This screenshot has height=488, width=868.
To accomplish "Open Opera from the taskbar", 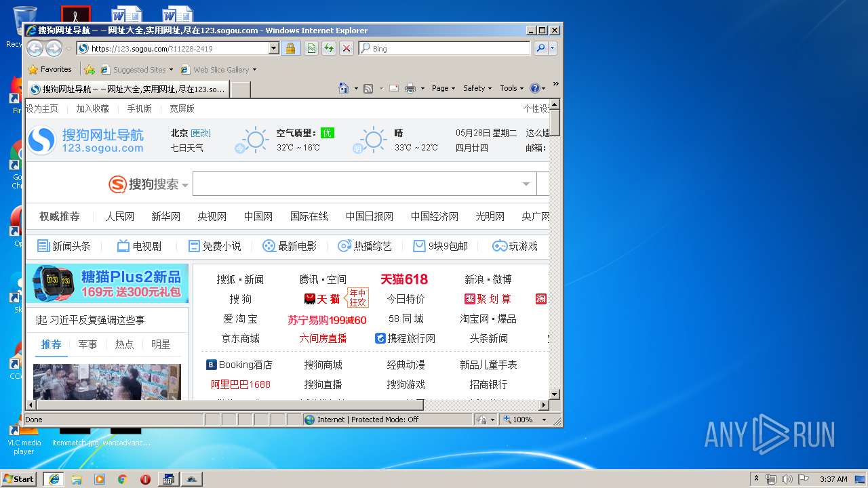I will (145, 479).
